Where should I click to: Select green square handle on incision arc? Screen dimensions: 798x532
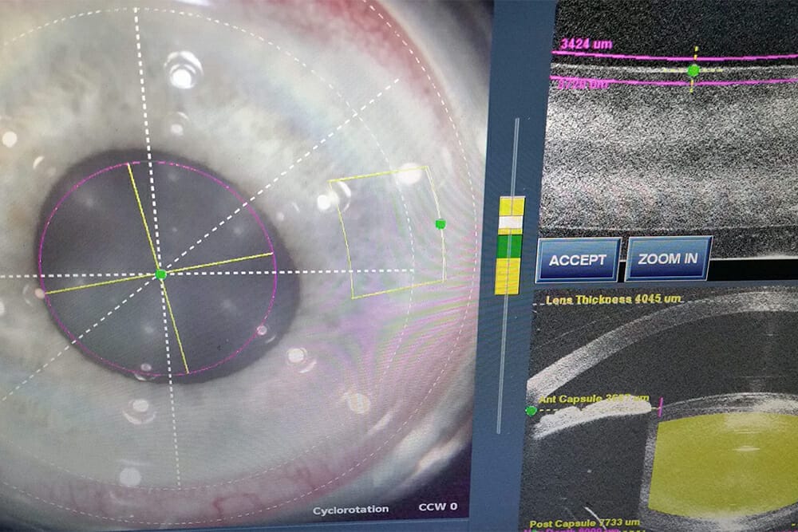pyautogui.click(x=440, y=224)
